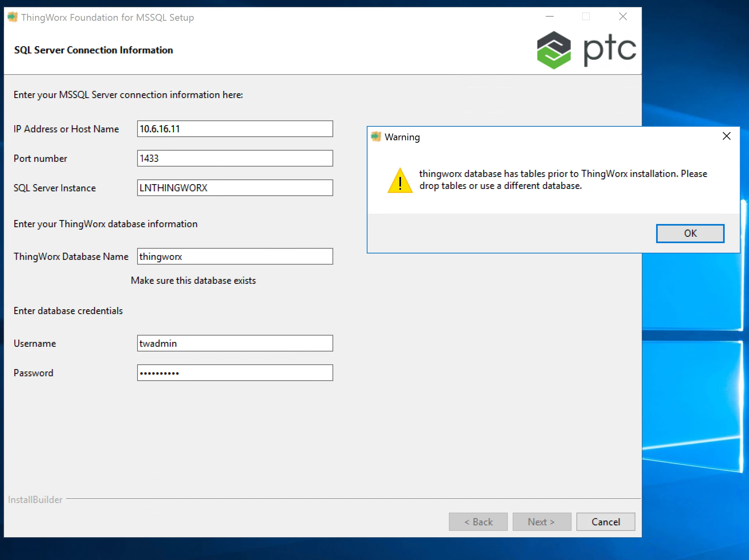Minimize the ThingWorx Setup window
This screenshot has height=560, width=749.
pos(550,17)
